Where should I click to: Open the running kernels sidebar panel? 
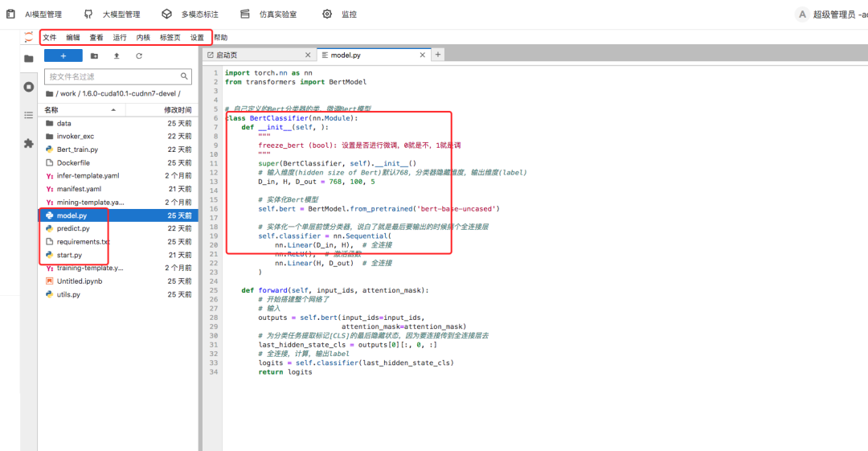[29, 87]
